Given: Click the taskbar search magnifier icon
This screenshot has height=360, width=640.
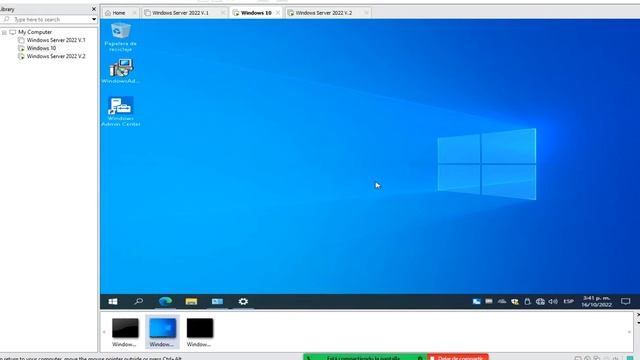Looking at the screenshot, I should [x=139, y=301].
